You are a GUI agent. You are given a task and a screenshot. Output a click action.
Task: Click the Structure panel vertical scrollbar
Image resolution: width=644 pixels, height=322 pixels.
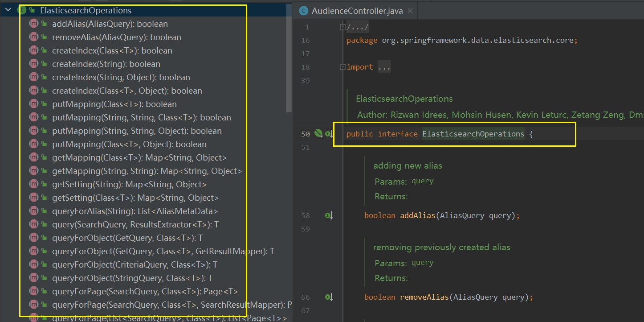(x=289, y=58)
